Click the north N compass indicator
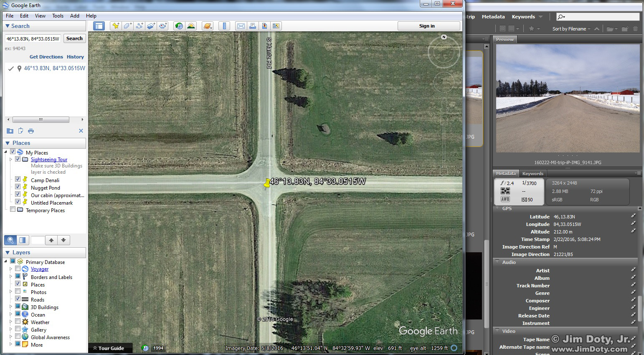The width and height of the screenshot is (644, 355). coord(444,37)
